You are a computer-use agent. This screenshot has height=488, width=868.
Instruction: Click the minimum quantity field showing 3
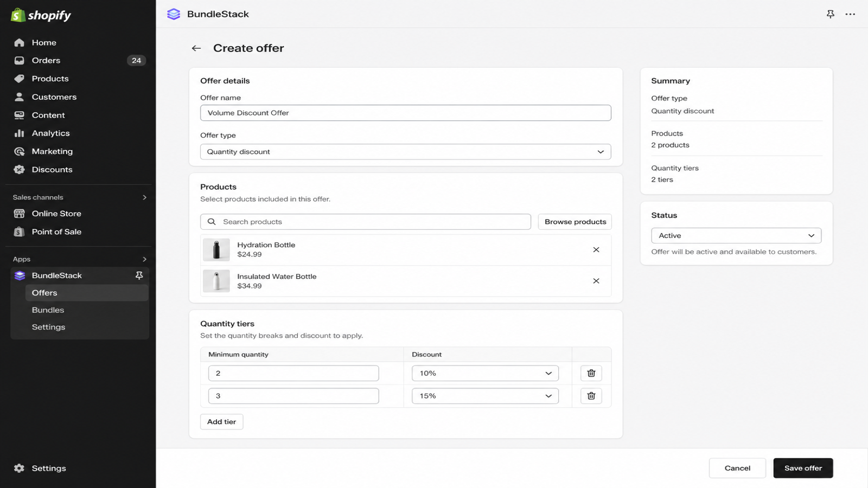(293, 396)
